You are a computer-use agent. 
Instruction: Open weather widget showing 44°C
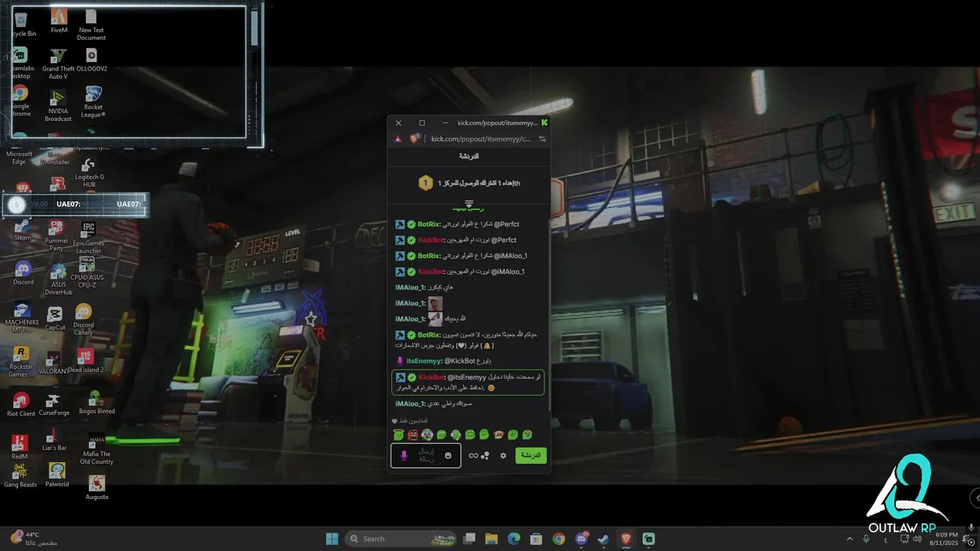(34, 539)
